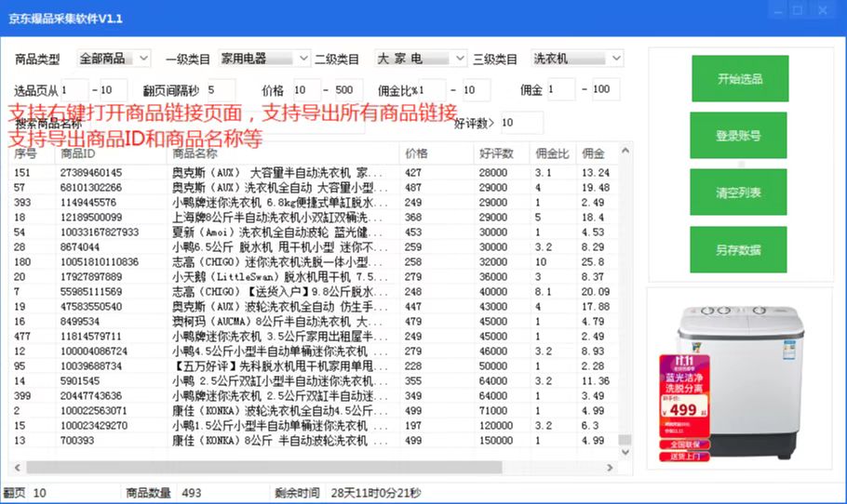The height and width of the screenshot is (504, 847).
Task: Click the maximum 佣金 field showing 100
Action: [x=606, y=89]
